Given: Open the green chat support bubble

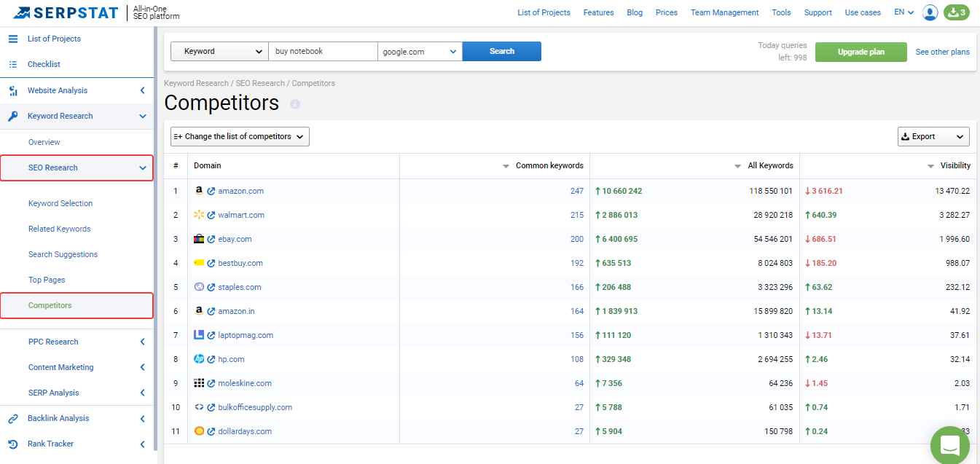Looking at the screenshot, I should click(951, 445).
